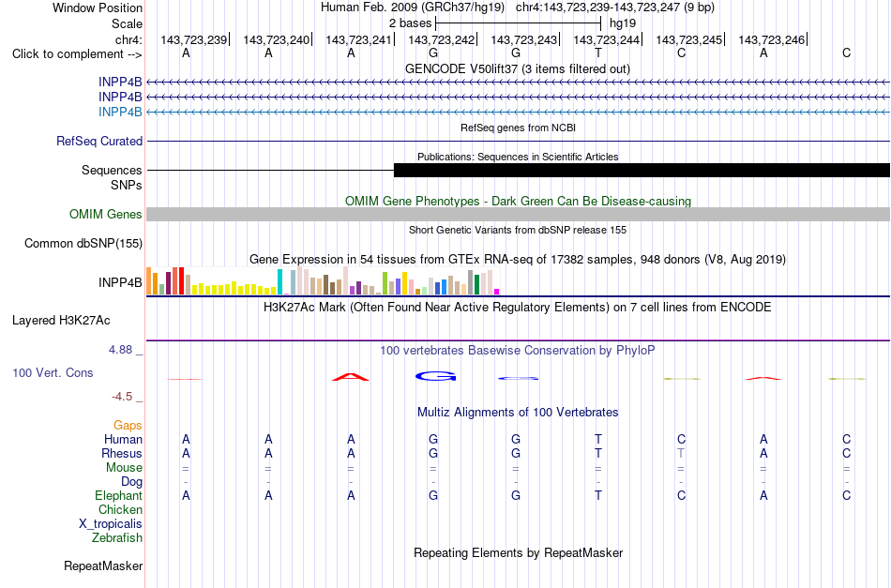Click the OMIM Genes label
Image resolution: width=891 pixels, height=588 pixels.
(x=106, y=214)
